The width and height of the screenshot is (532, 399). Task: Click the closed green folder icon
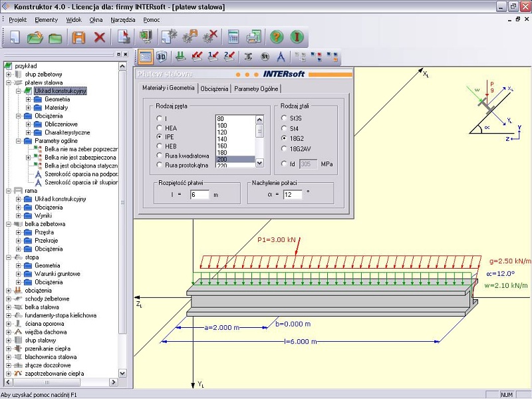(55, 37)
